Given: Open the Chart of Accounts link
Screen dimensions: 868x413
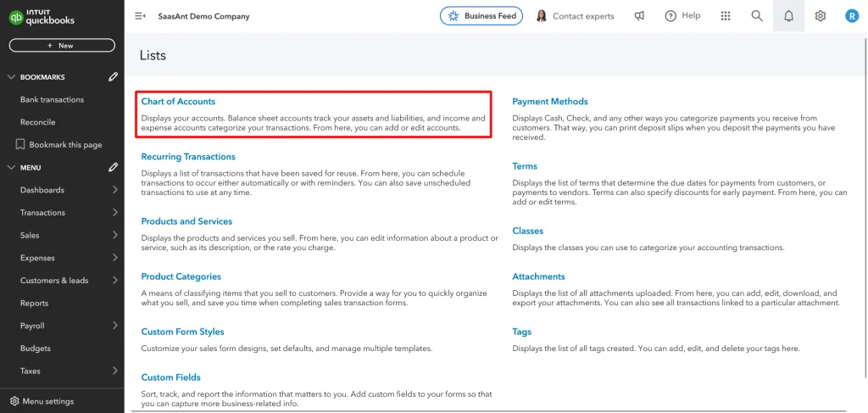Looking at the screenshot, I should coord(178,102).
